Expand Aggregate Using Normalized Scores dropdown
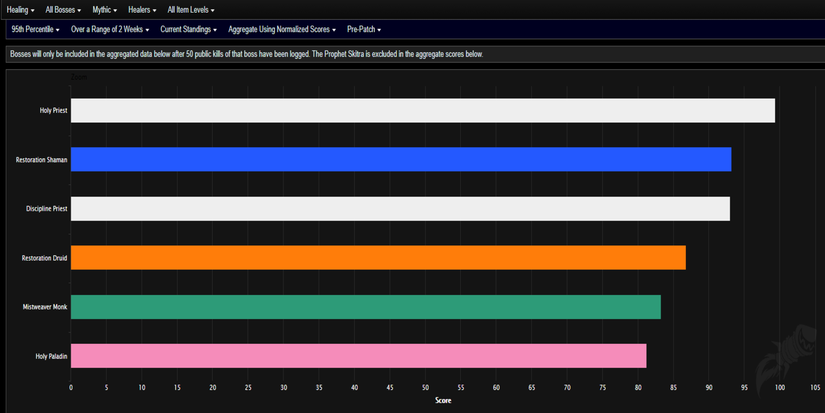Screen dimensions: 825x413 [x=282, y=29]
